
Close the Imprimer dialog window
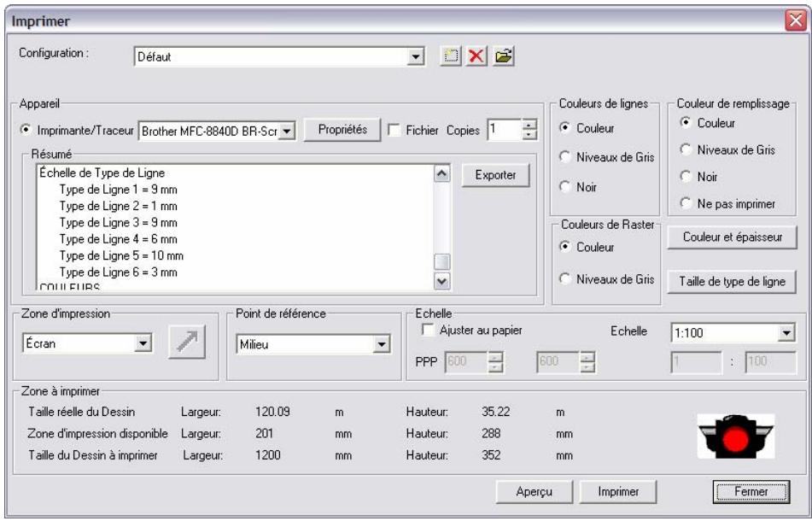click(x=796, y=20)
